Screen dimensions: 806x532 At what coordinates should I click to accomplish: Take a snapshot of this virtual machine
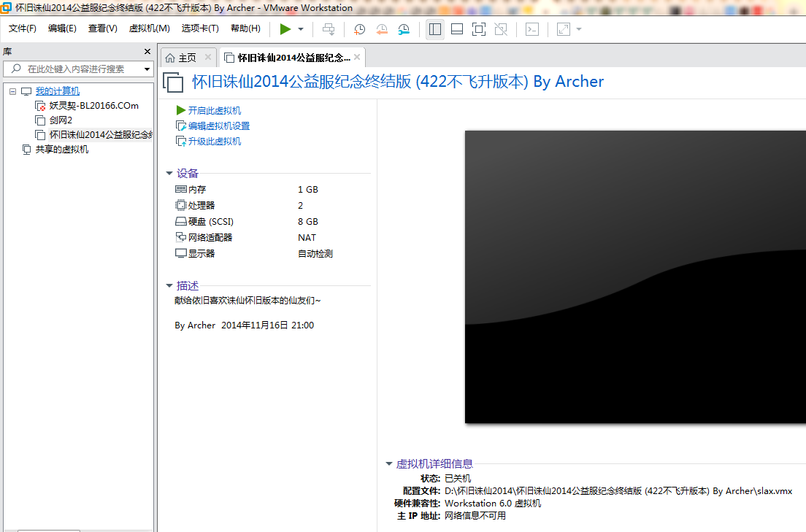[359, 29]
